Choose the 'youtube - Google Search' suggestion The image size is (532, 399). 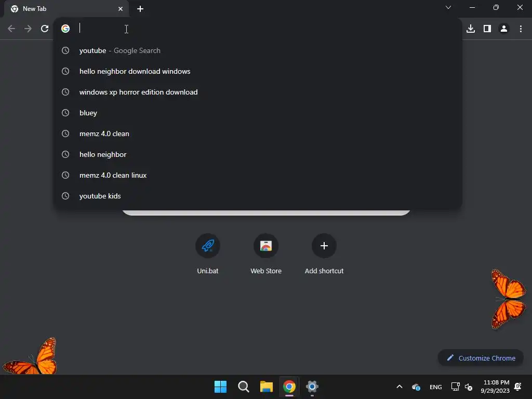pyautogui.click(x=258, y=50)
